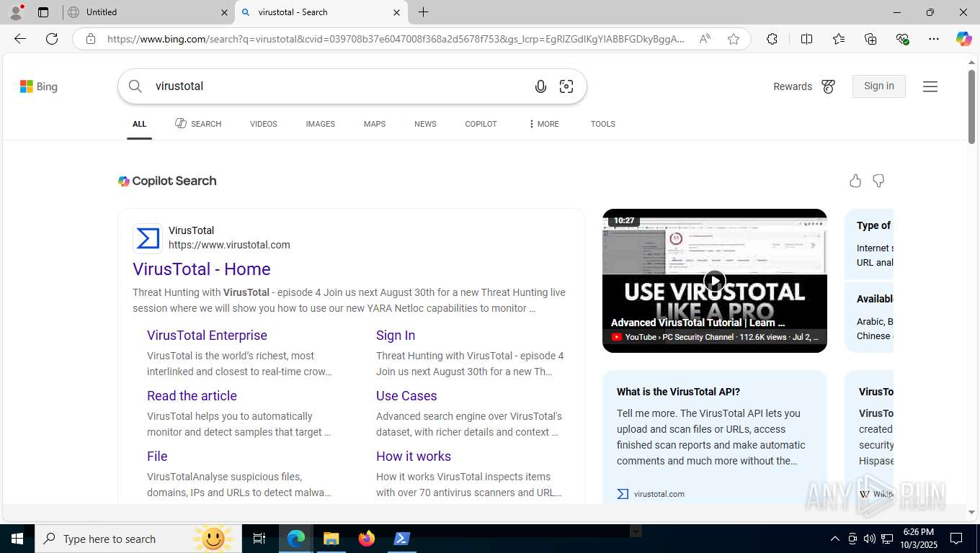Open the Collections panel
This screenshot has height=553, width=980.
(870, 39)
